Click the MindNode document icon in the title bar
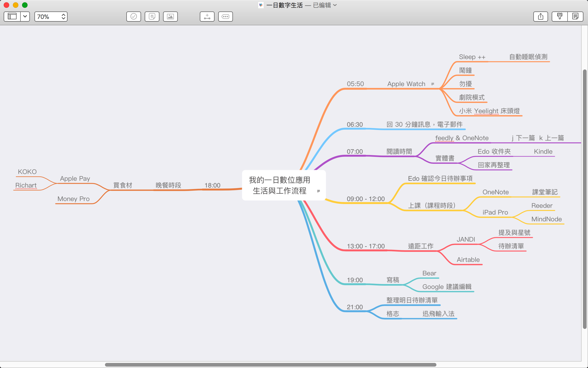The width and height of the screenshot is (588, 368). click(x=261, y=5)
